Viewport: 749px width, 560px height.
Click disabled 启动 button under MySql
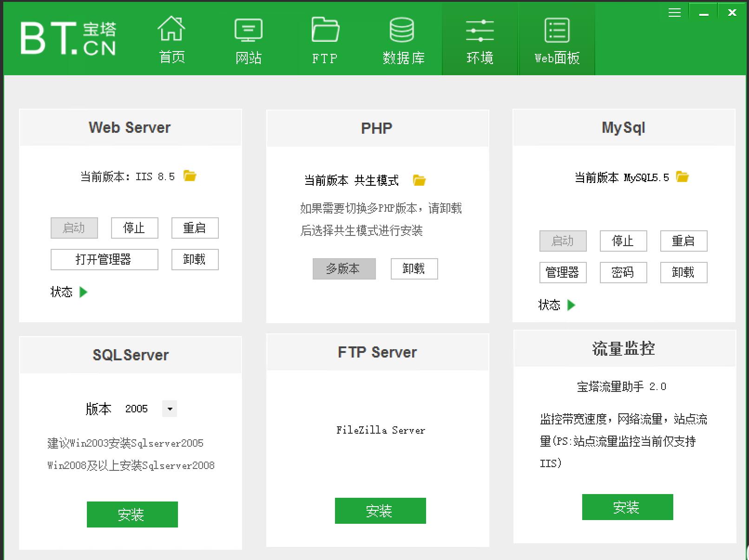point(563,241)
